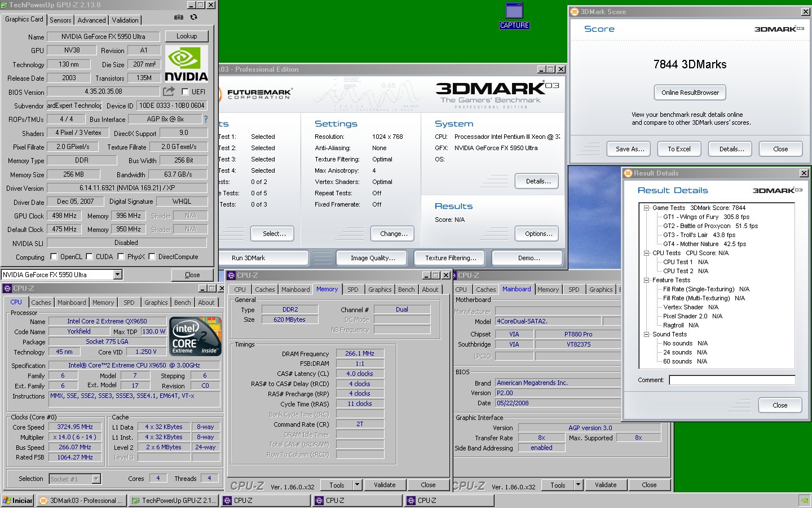Select Bench tab in CPU-Z Memory window

coord(406,290)
